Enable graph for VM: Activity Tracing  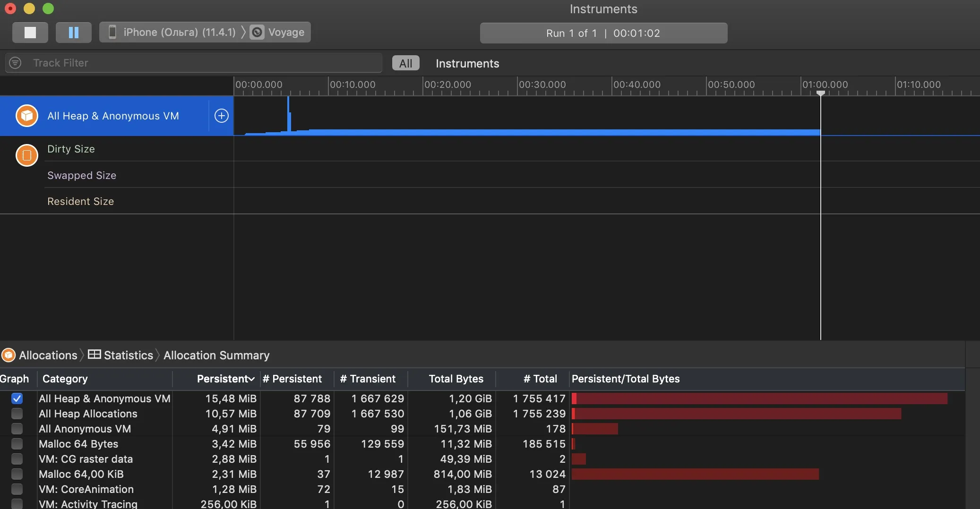coord(17,504)
